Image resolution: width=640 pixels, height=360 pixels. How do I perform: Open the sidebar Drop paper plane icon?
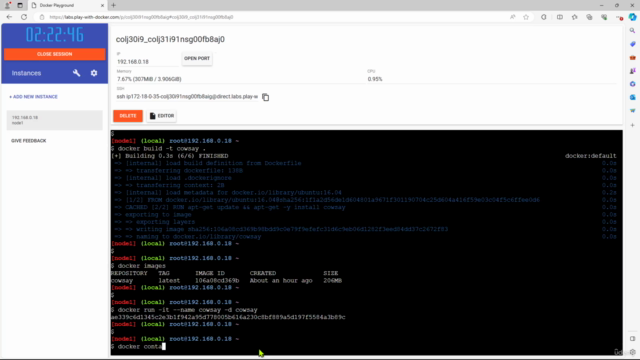pos(633,111)
